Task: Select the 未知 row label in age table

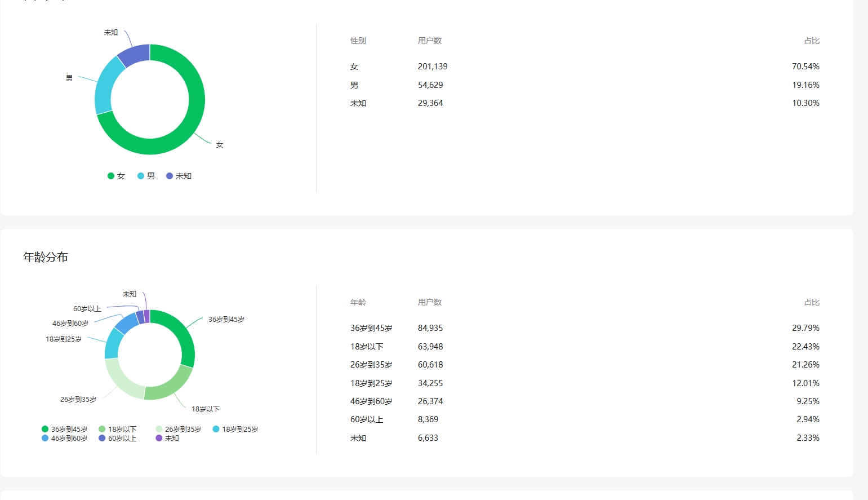Action: (358, 438)
